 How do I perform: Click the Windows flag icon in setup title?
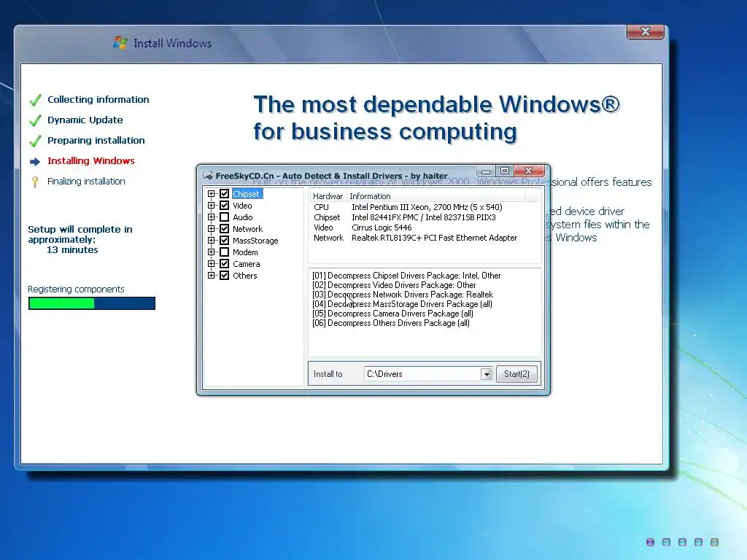(120, 43)
